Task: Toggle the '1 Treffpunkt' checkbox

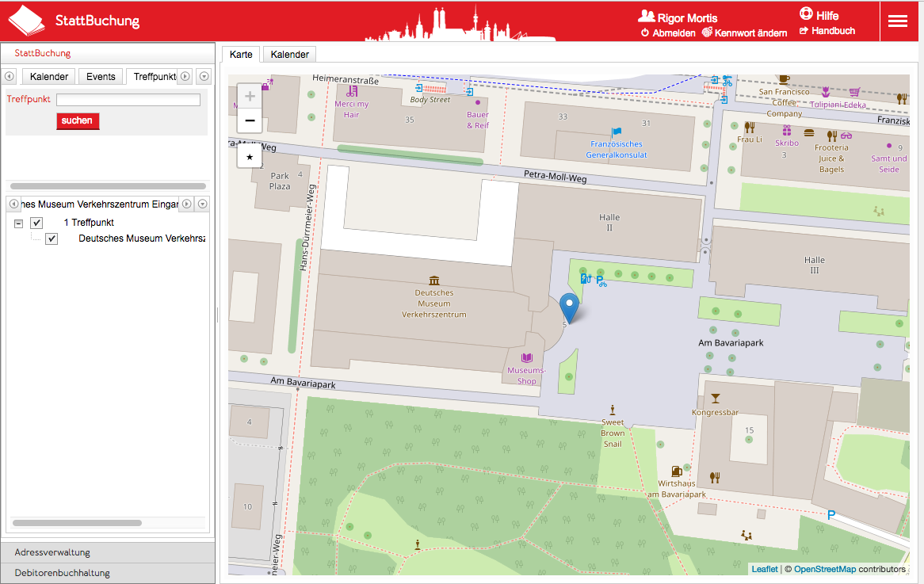Action: 36,223
